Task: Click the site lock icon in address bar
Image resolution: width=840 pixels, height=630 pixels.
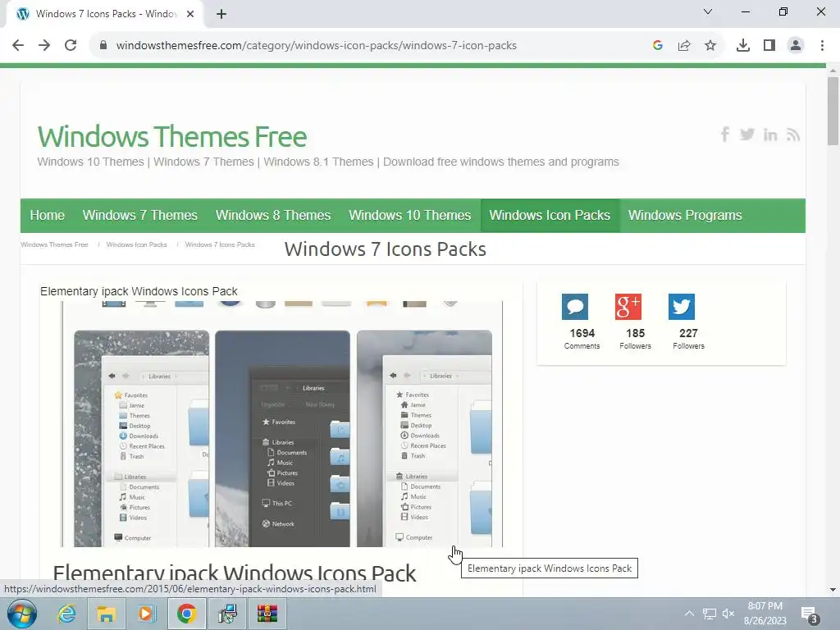Action: click(x=103, y=46)
